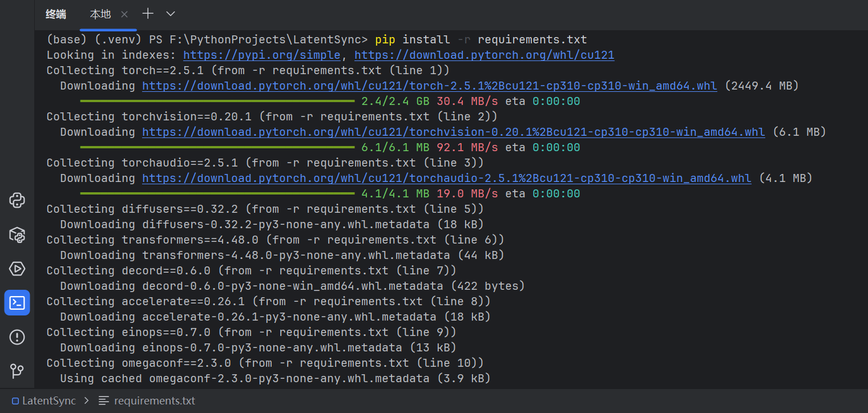Viewport: 868px width, 413px height.
Task: Click the 终端 panel title
Action: click(56, 14)
